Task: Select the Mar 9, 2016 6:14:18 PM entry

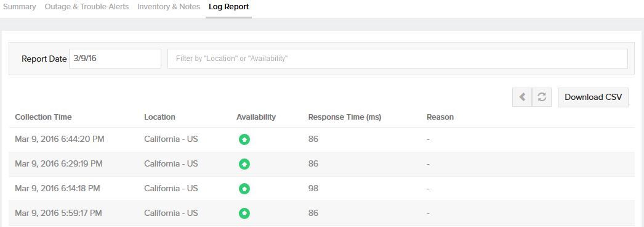Action: click(322, 189)
